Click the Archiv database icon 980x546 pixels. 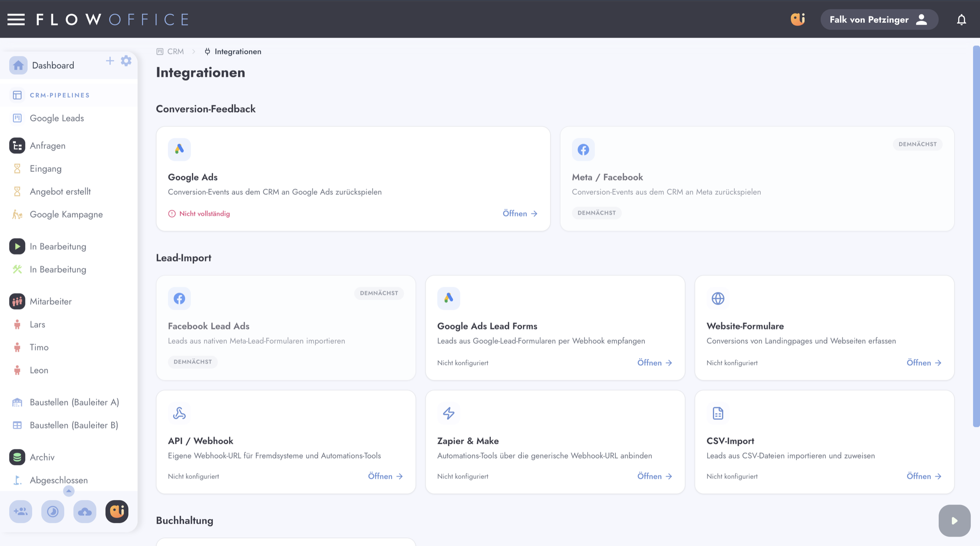click(17, 457)
